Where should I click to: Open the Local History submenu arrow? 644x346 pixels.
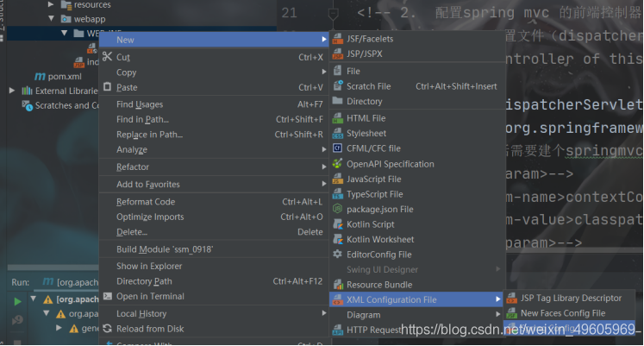point(324,313)
